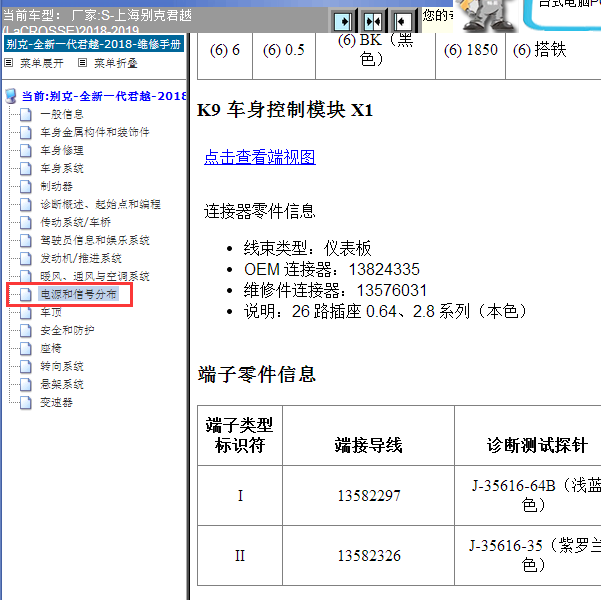Open the 一般信息 tree entry
Screen dimensions: 601x600
tap(62, 114)
